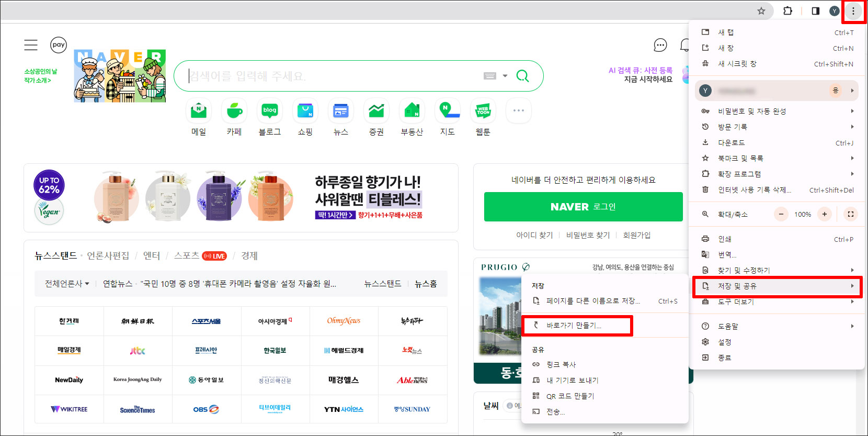Choose 전송 cast option
This screenshot has width=868, height=436.
click(605, 412)
